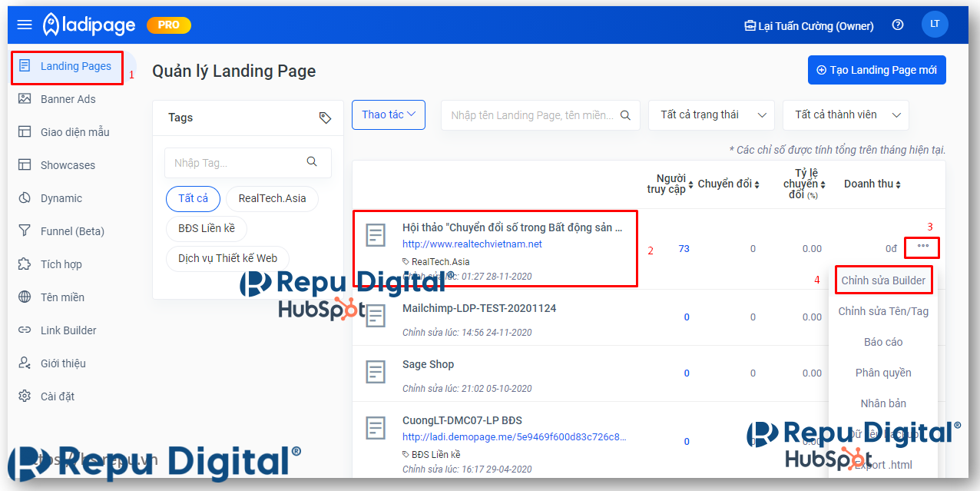Select the Dịch vụ Thiết kế Web tag
The image size is (980, 491).
click(227, 258)
